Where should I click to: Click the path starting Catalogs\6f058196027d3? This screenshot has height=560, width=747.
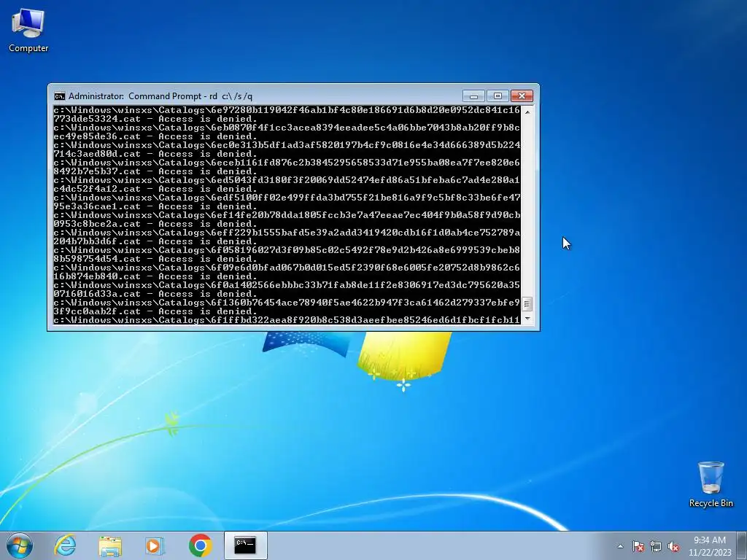pos(287,250)
